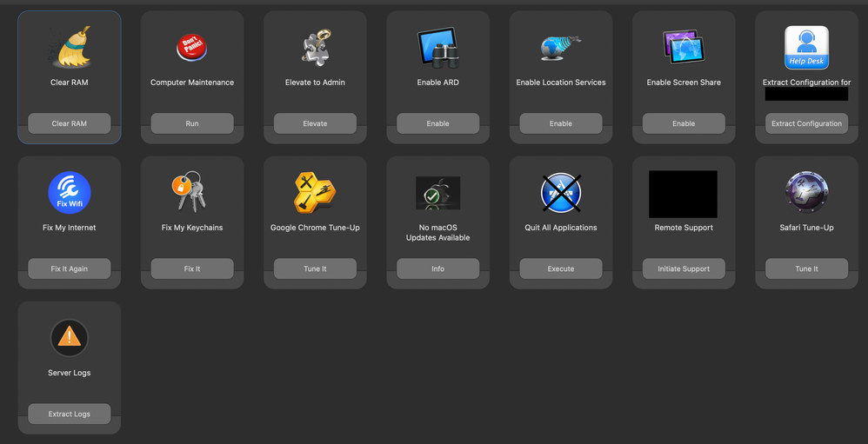Select the crossed-out App Store icon

561,192
